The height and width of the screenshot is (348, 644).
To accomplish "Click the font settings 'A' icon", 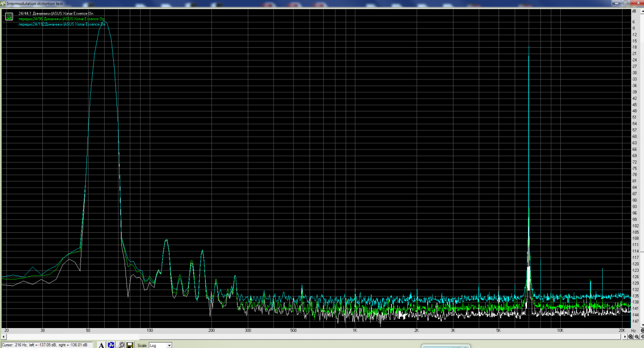I will 101,345.
